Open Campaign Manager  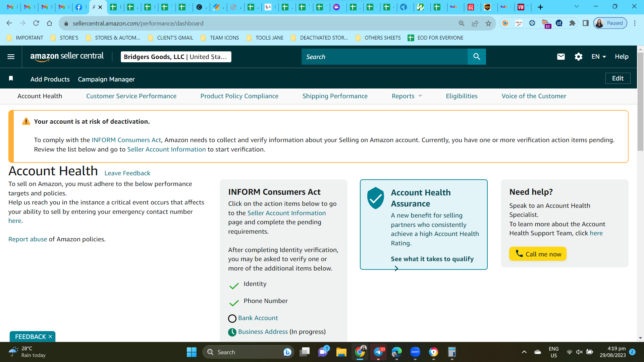[106, 79]
